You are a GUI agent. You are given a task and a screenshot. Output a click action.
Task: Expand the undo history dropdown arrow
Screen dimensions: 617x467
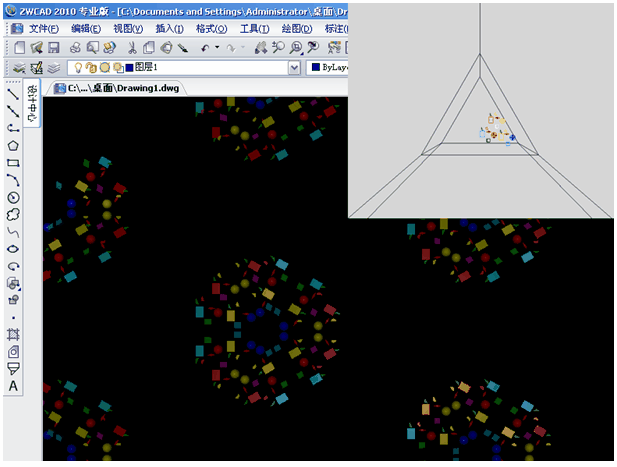point(217,47)
